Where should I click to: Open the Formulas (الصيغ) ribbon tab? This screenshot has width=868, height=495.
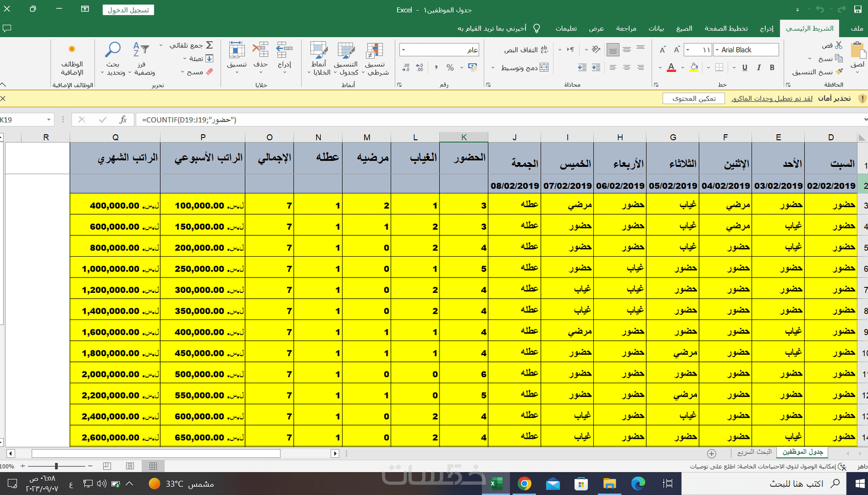click(684, 29)
